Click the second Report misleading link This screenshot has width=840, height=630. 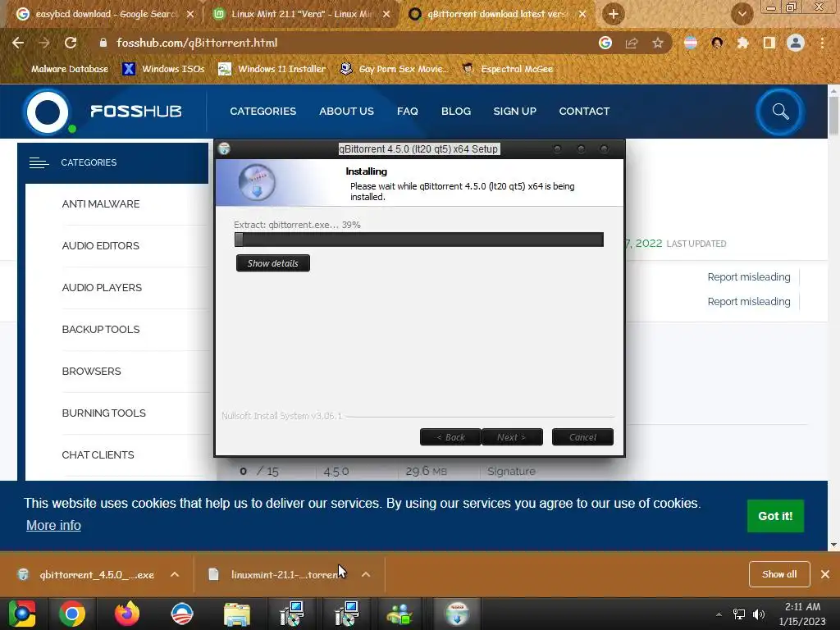[x=749, y=302]
